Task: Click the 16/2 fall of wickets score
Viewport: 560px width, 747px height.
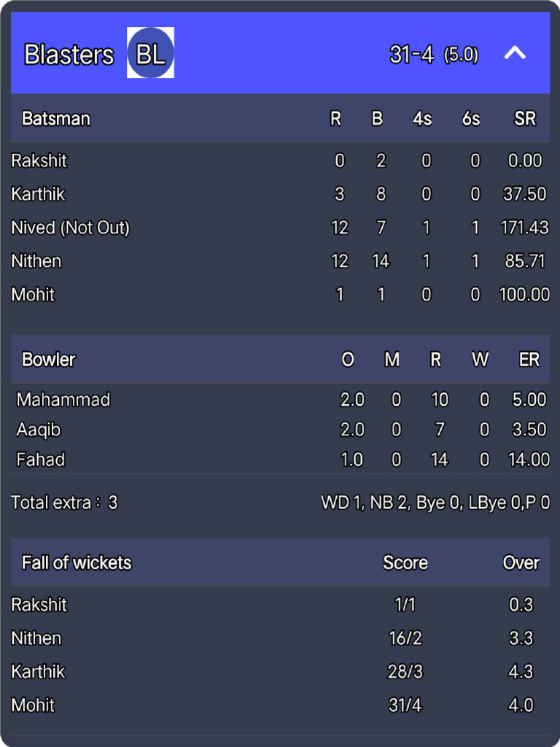Action: 405,638
